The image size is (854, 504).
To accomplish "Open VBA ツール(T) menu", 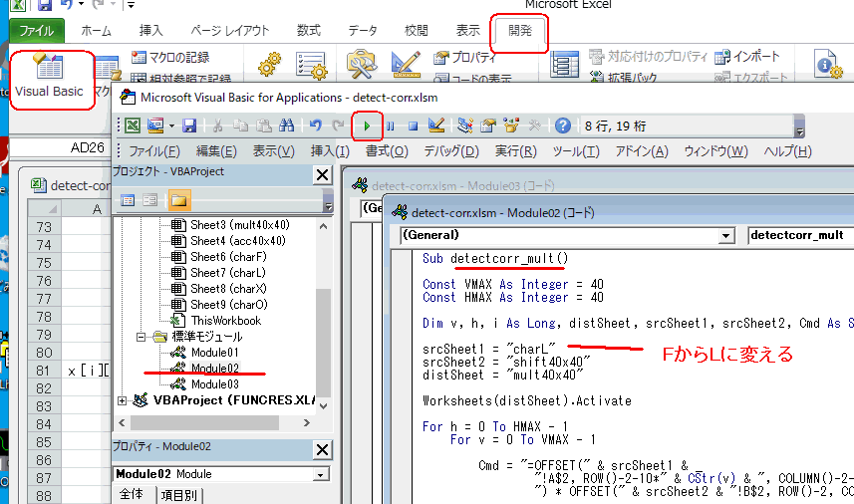I will (576, 150).
